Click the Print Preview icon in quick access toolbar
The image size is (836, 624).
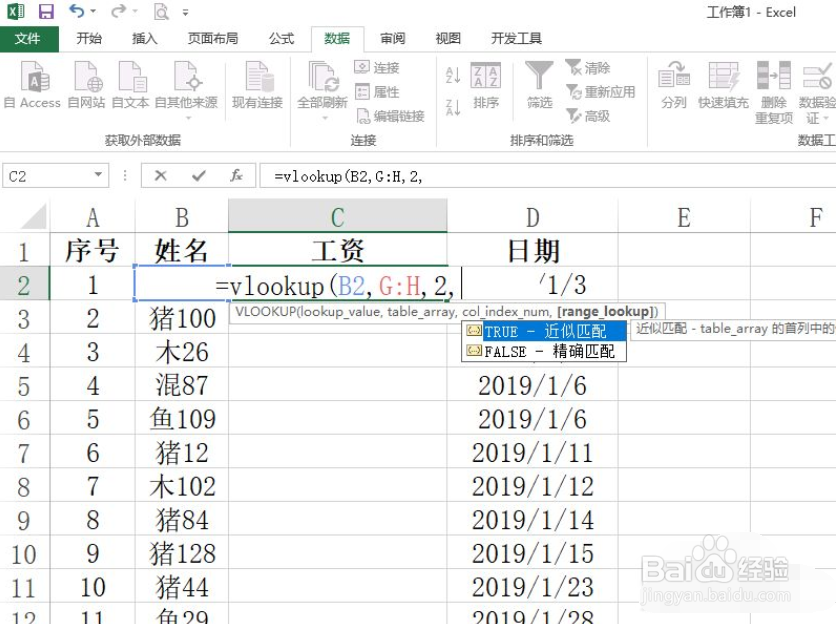click(160, 11)
